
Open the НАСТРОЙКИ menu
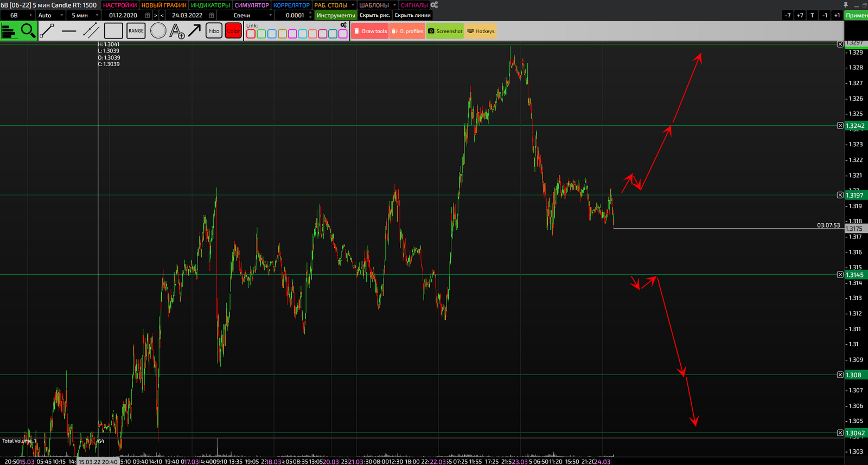point(120,5)
